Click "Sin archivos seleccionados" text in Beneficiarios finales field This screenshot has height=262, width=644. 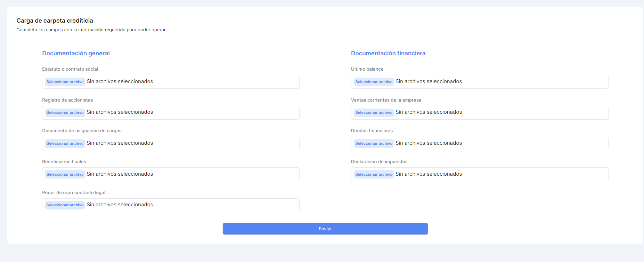coord(120,174)
